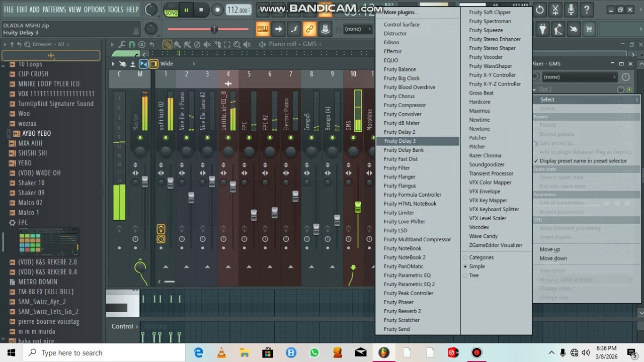Image resolution: width=644 pixels, height=362 pixels.
Task: Click the taskbar search box
Action: [x=105, y=352]
